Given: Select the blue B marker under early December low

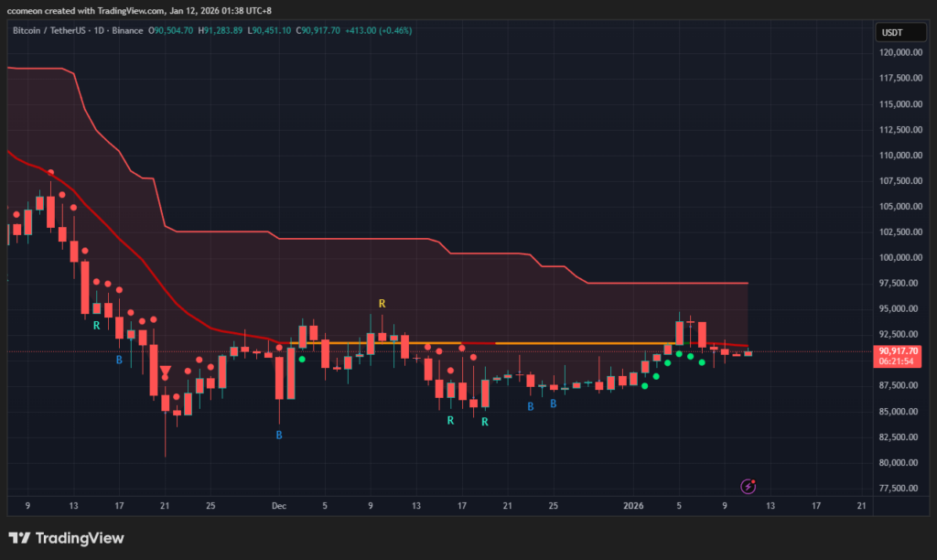Looking at the screenshot, I should click(279, 436).
